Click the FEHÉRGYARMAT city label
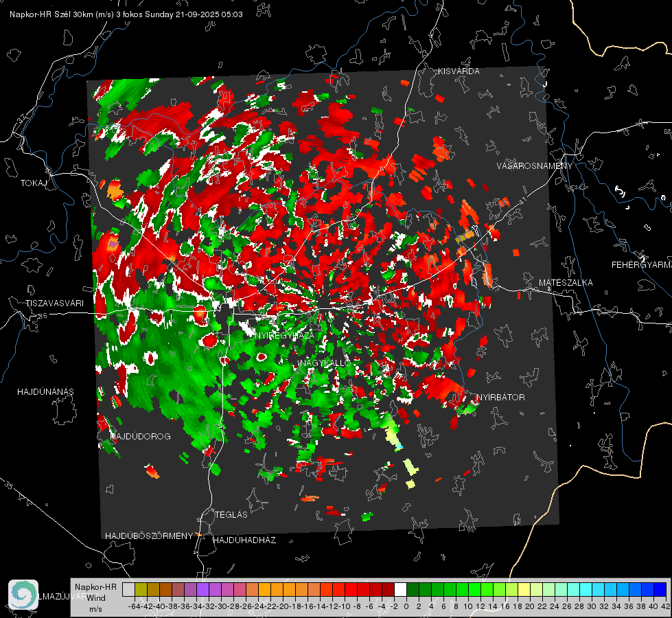The height and width of the screenshot is (618, 672). (x=641, y=265)
